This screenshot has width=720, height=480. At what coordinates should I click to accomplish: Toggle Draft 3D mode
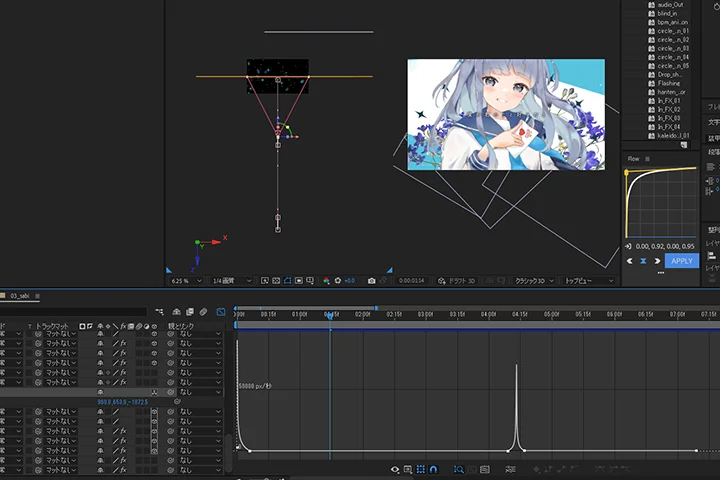click(456, 281)
